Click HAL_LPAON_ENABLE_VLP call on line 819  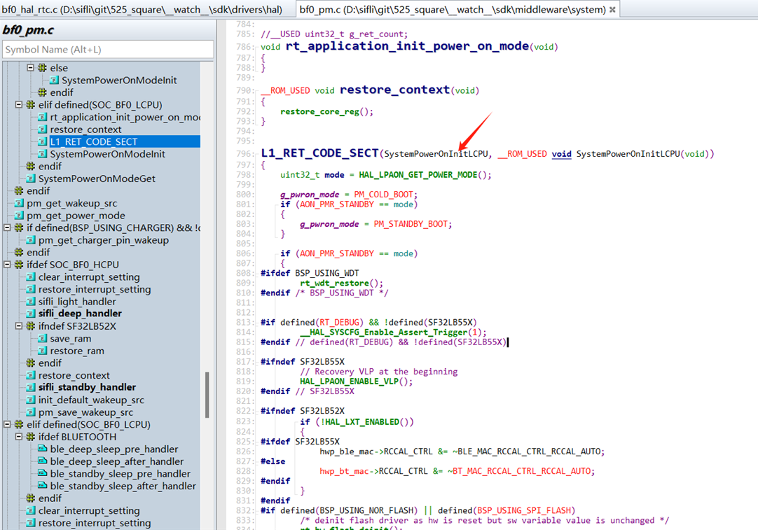coord(349,381)
